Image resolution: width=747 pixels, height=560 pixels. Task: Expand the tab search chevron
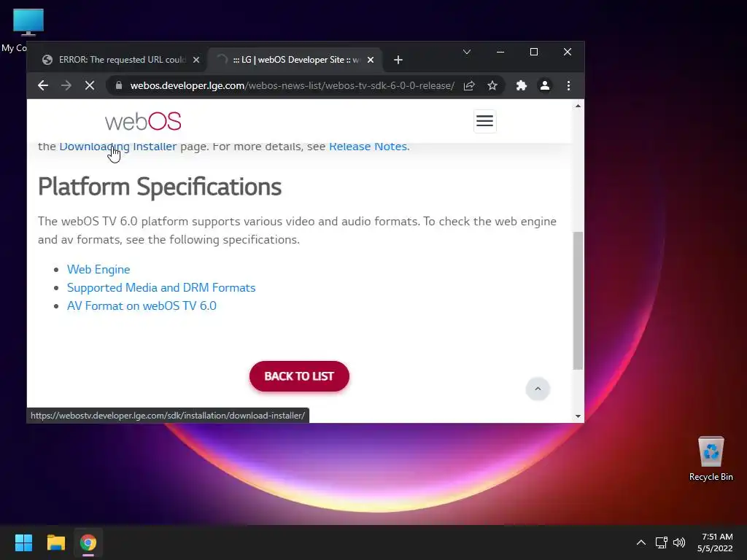tap(467, 52)
